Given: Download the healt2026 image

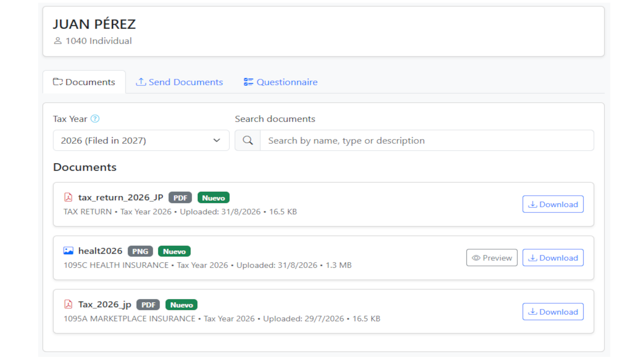Looking at the screenshot, I should click(553, 258).
